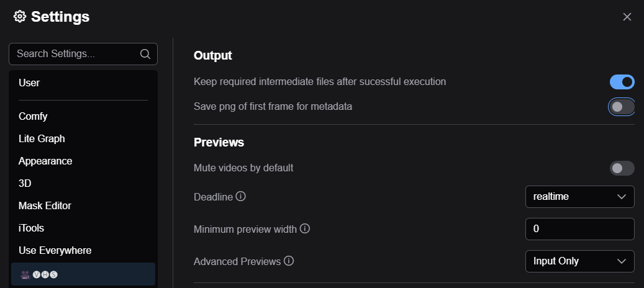Image resolution: width=644 pixels, height=288 pixels.
Task: Toggle mute videos by default
Action: (622, 168)
